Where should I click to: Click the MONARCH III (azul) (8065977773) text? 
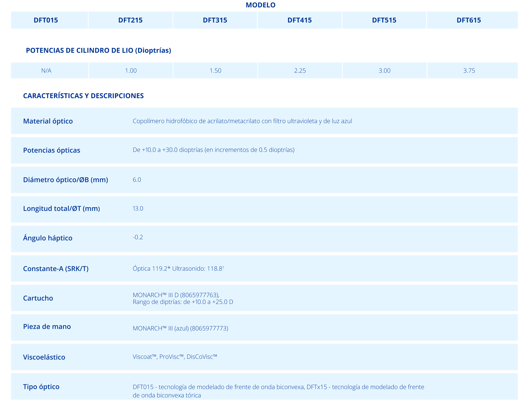click(x=180, y=328)
